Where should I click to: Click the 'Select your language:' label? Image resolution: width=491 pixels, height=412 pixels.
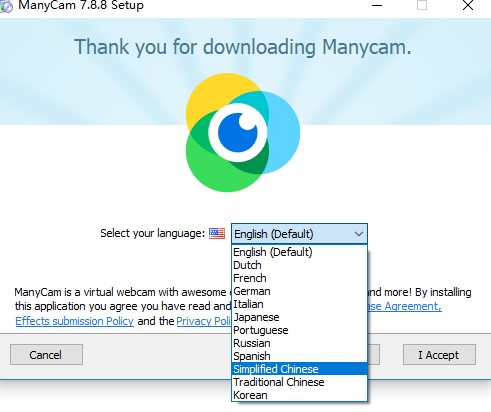click(x=153, y=233)
